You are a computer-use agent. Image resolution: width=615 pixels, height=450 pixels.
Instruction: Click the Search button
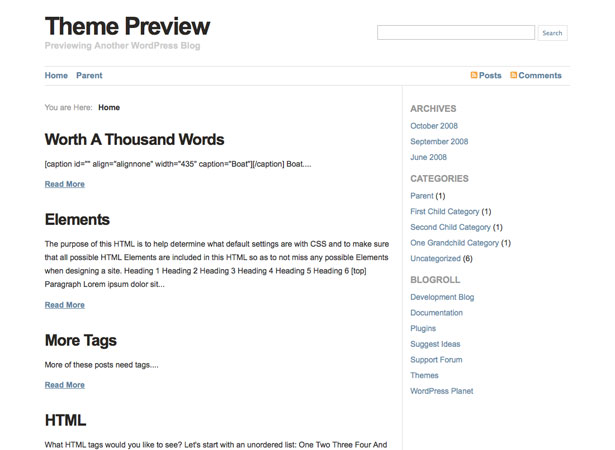pos(552,33)
